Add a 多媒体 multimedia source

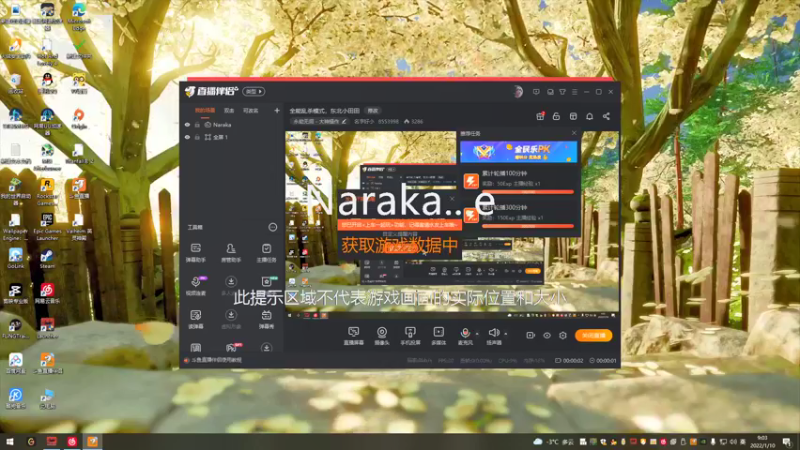(438, 336)
